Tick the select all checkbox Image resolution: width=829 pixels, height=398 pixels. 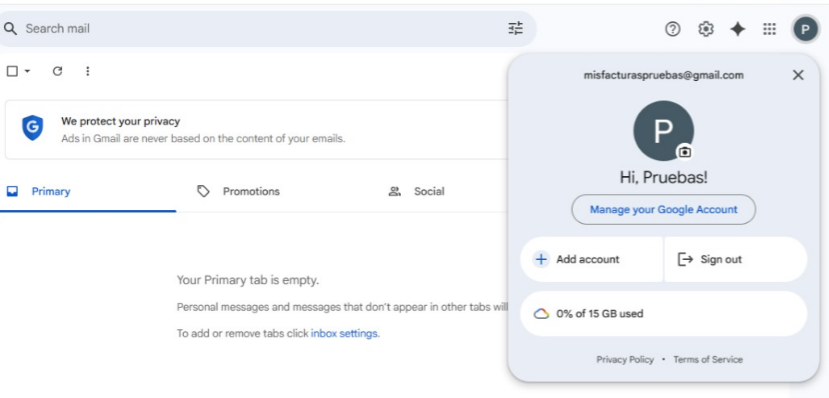pos(12,71)
